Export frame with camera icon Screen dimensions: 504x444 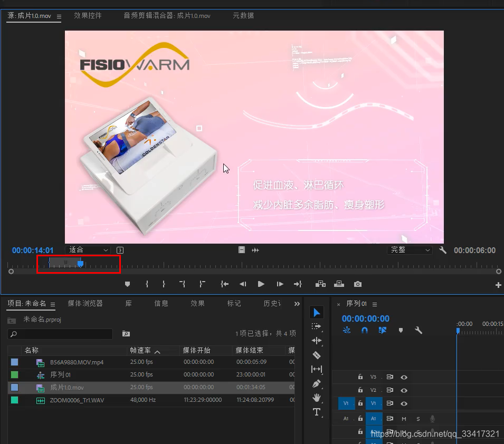tap(357, 284)
